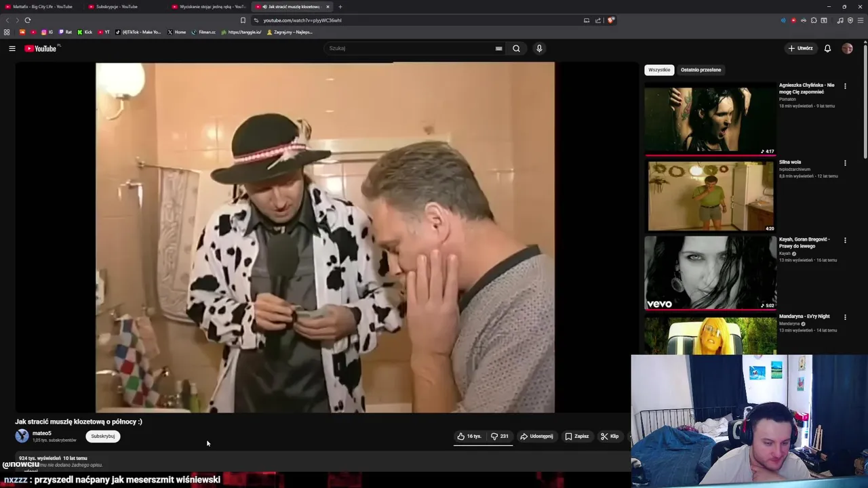Open YouTube notifications bell
Viewport: 868px width, 488px height.
(x=827, y=48)
